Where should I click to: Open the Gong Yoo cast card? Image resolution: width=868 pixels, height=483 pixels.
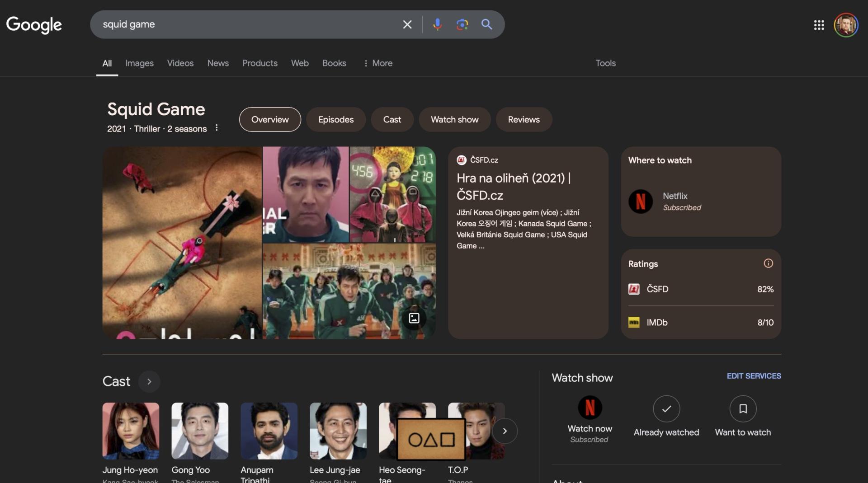200,442
